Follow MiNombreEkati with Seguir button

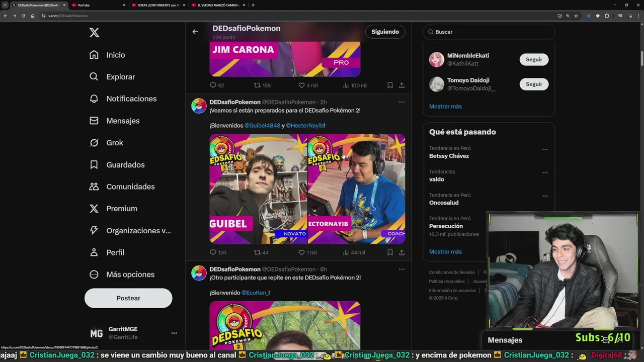(534, 59)
